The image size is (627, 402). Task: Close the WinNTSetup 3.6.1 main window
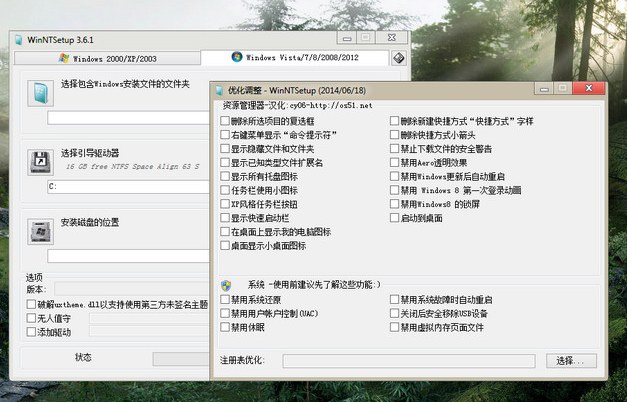(x=392, y=38)
